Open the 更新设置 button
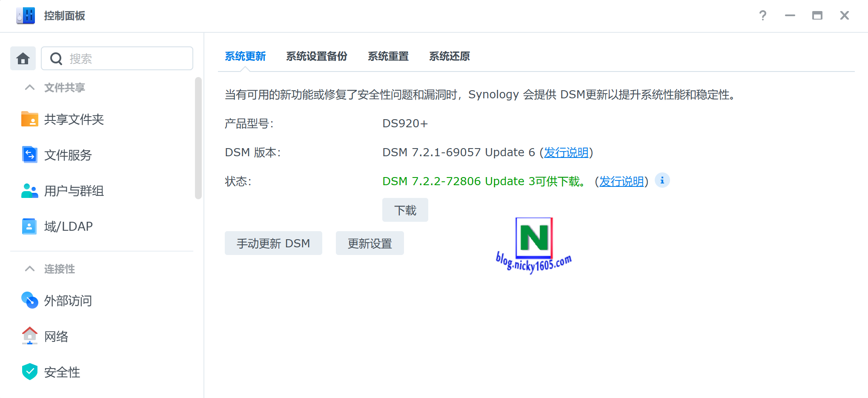The height and width of the screenshot is (398, 868). (370, 243)
